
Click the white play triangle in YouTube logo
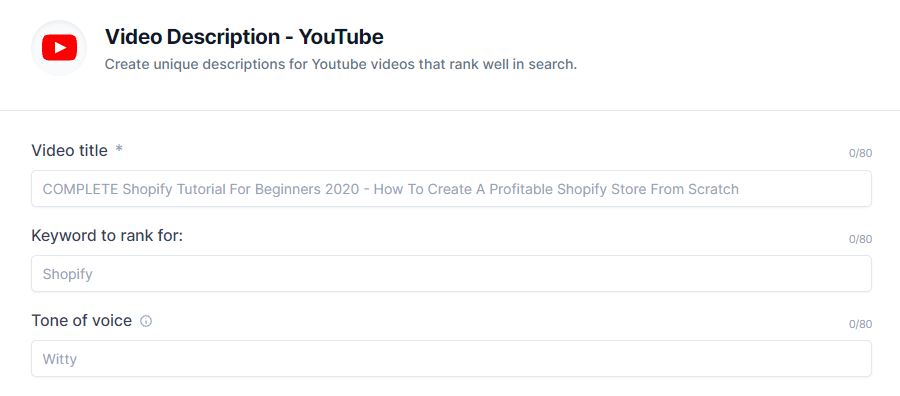coord(60,48)
